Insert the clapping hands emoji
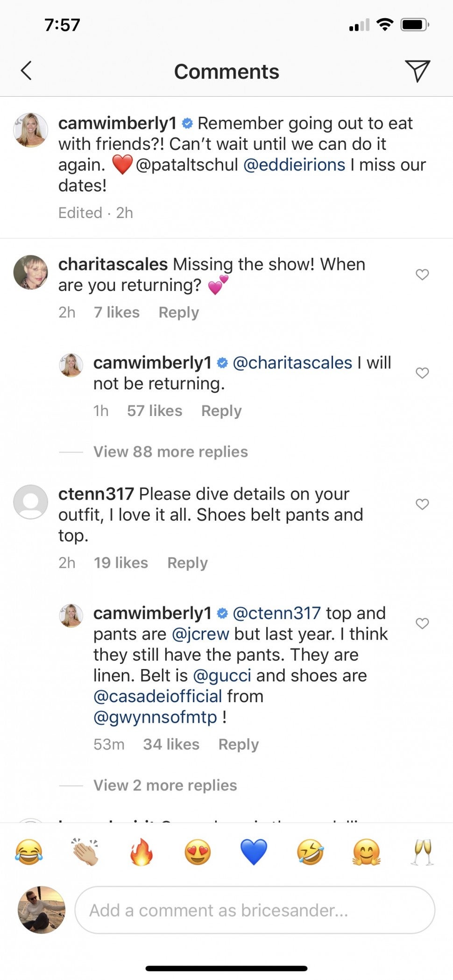Image resolution: width=453 pixels, height=980 pixels. coord(85,852)
